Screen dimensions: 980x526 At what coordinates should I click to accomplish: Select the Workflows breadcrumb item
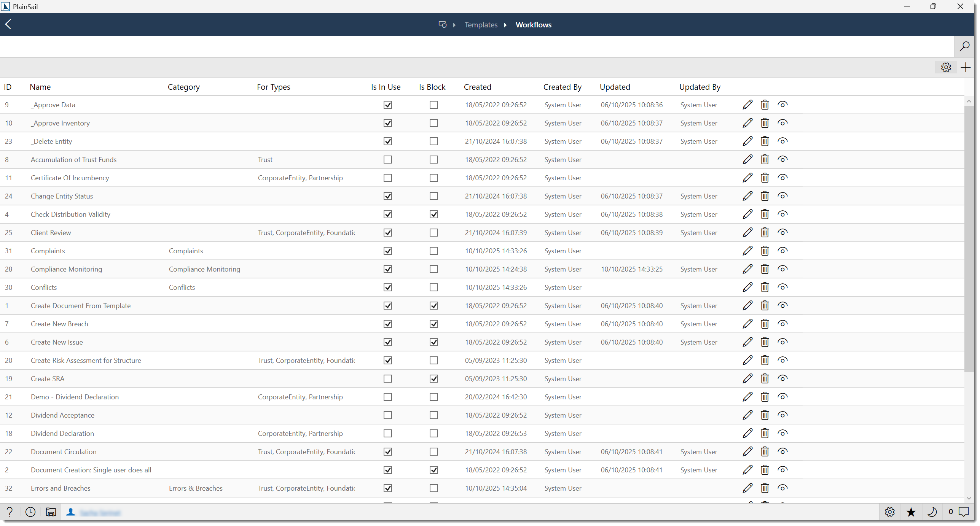tap(533, 25)
